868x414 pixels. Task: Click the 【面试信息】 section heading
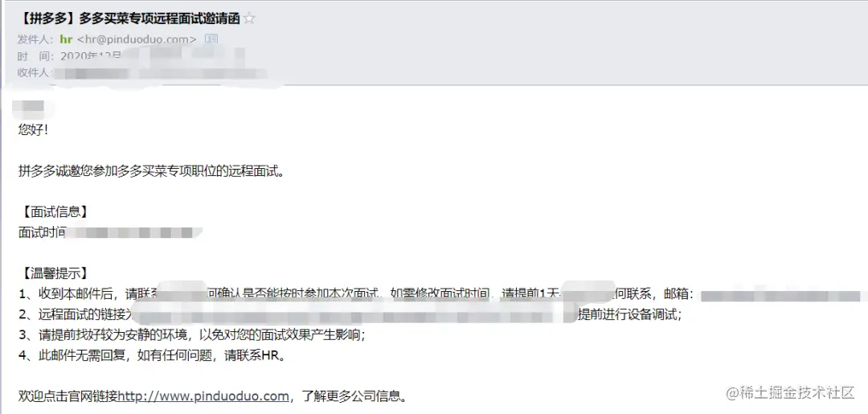54,212
